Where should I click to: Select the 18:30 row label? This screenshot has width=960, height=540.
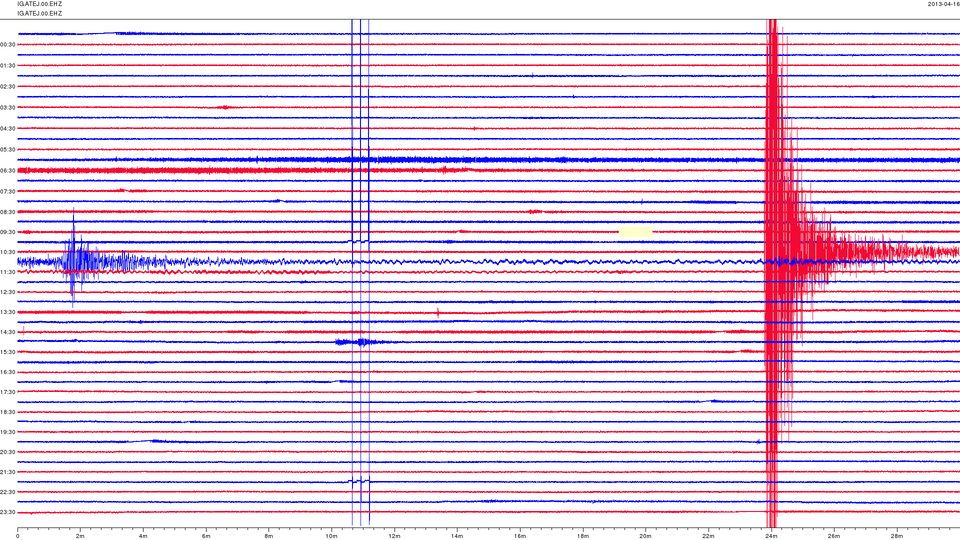[x=8, y=413]
